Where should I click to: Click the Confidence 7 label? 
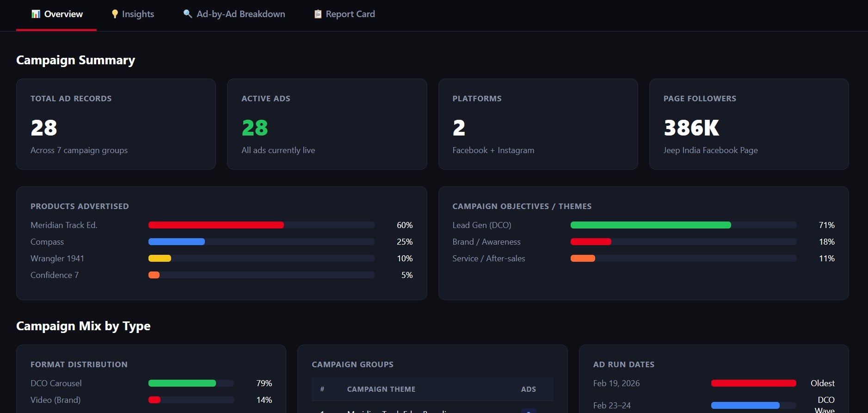point(55,275)
